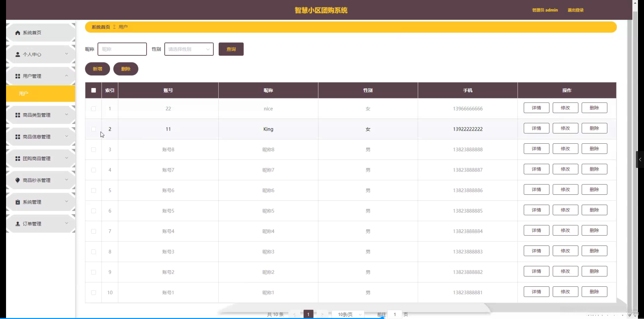Tick the checkbox for the 账号5 row
Image resolution: width=644 pixels, height=319 pixels.
[94, 211]
